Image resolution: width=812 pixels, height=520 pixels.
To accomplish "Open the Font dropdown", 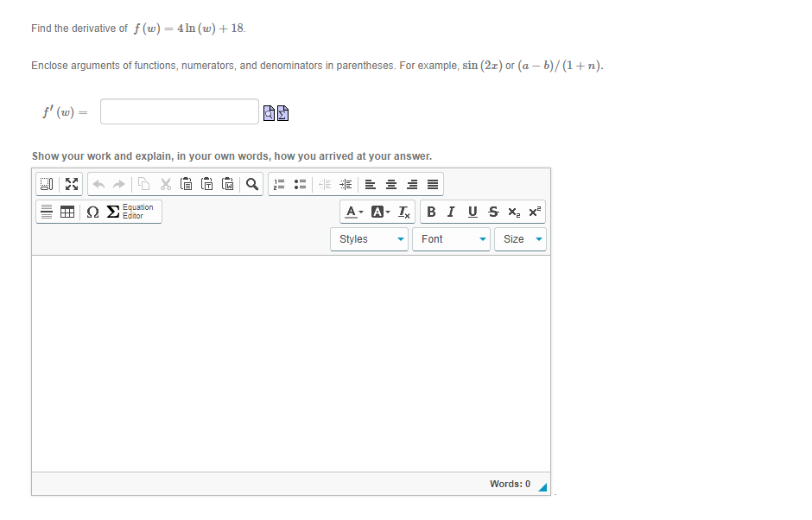I will pyautogui.click(x=451, y=239).
